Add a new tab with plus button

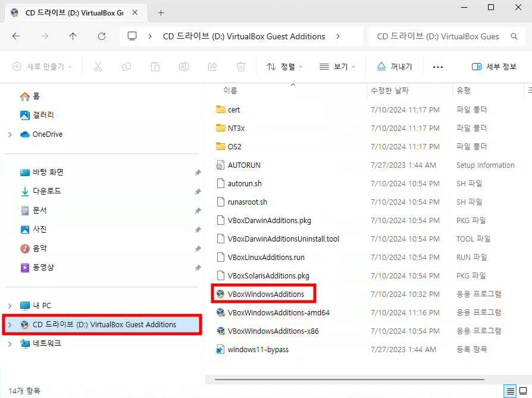pyautogui.click(x=161, y=13)
